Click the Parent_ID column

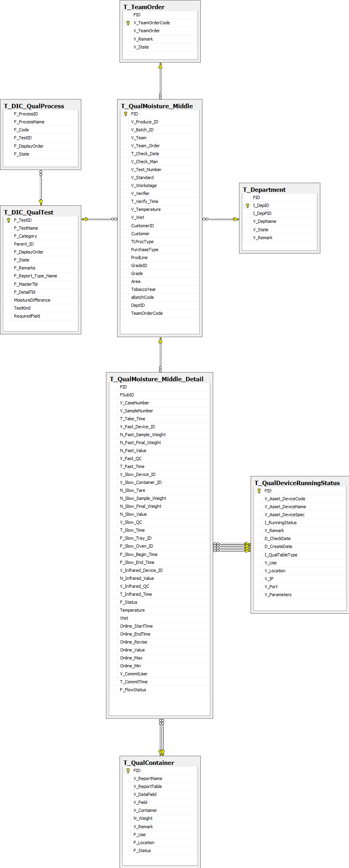click(x=41, y=244)
